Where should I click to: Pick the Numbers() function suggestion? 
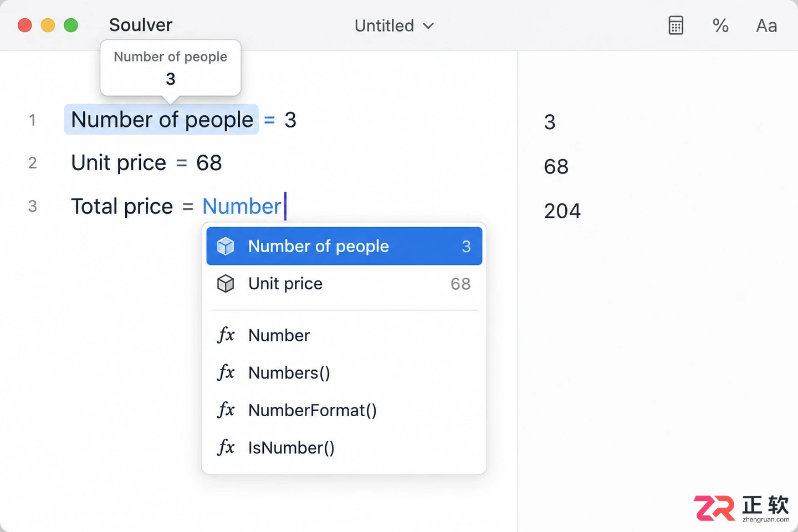(x=344, y=372)
